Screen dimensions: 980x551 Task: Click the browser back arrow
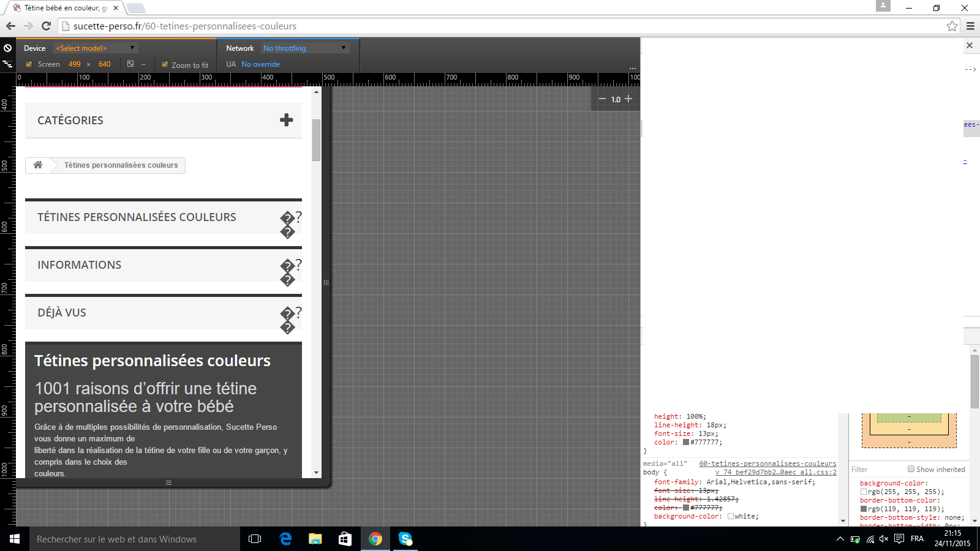[10, 26]
